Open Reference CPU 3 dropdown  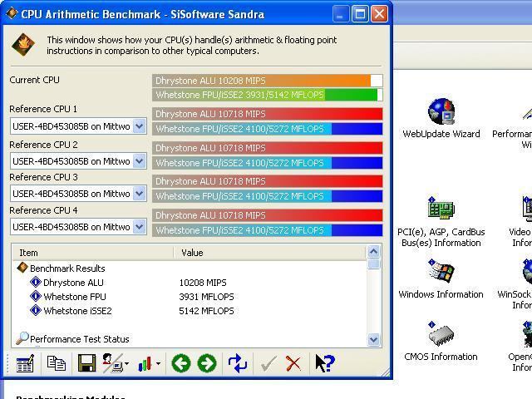[140, 194]
